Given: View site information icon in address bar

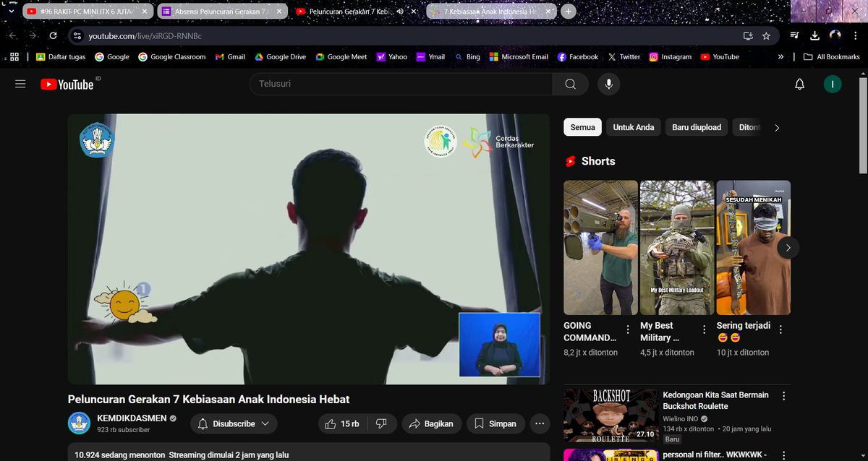Looking at the screenshot, I should coord(78,35).
